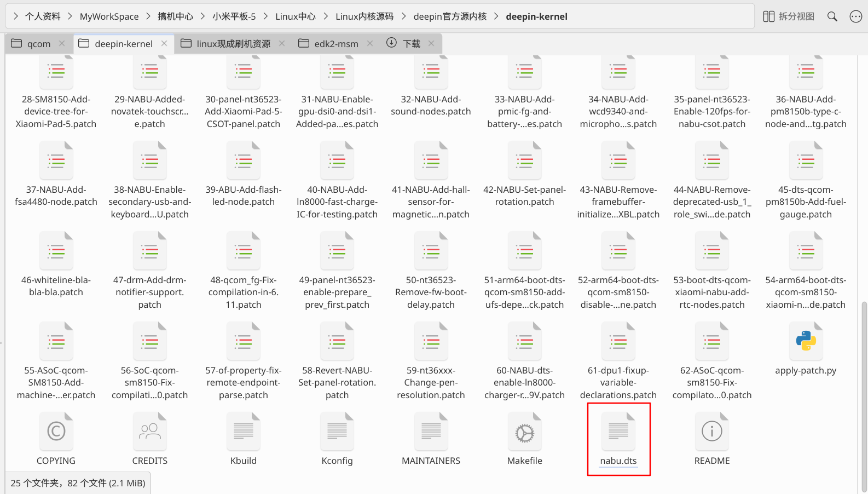Select the 28-SM8150-Add-device-tree patch file name
The height and width of the screenshot is (494, 868).
coord(56,111)
